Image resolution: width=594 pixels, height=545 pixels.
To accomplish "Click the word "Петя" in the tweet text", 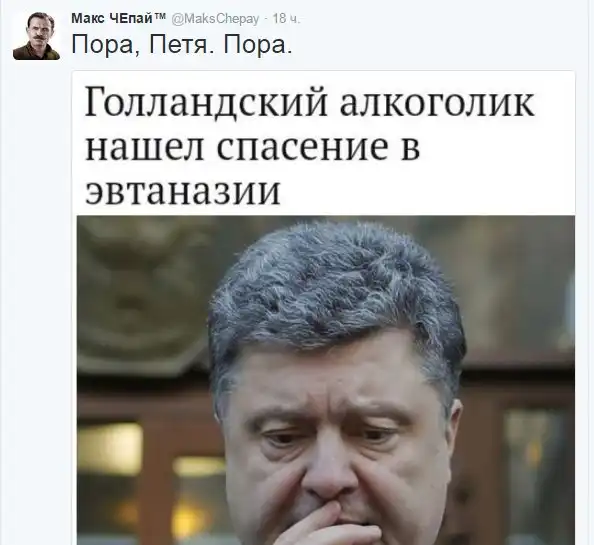I will pos(179,46).
